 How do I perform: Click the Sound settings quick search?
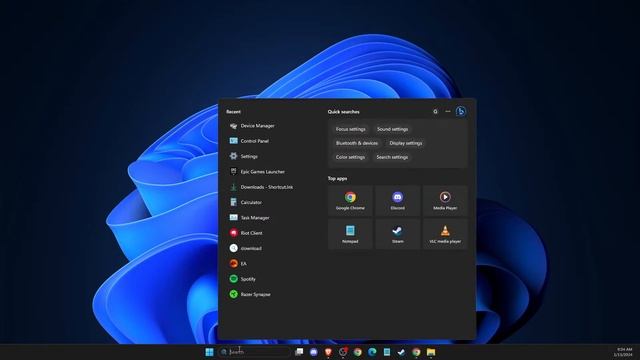click(392, 129)
